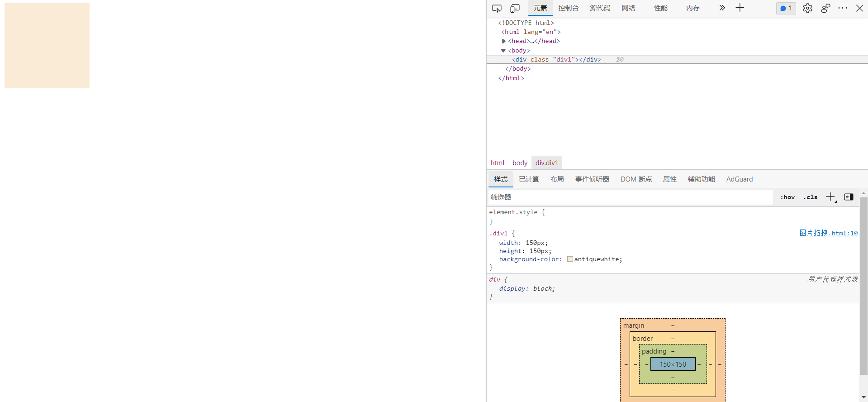
Task: Click the antiquewhite square on the page
Action: tap(47, 46)
